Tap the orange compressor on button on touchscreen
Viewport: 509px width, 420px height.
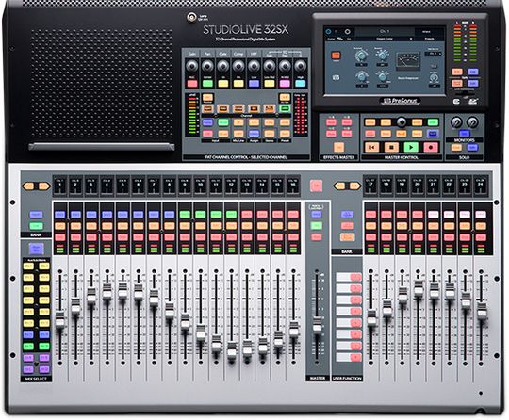[336, 56]
